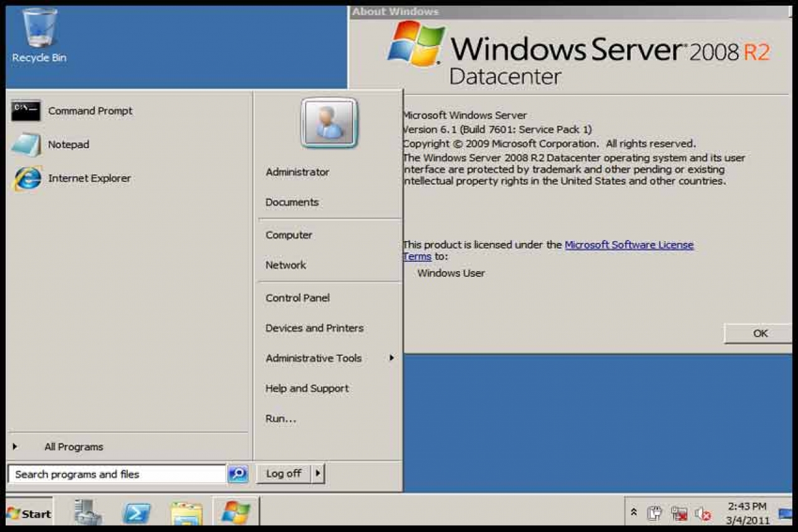
Task: Expand the Administrative Tools submenu arrow
Action: 392,358
